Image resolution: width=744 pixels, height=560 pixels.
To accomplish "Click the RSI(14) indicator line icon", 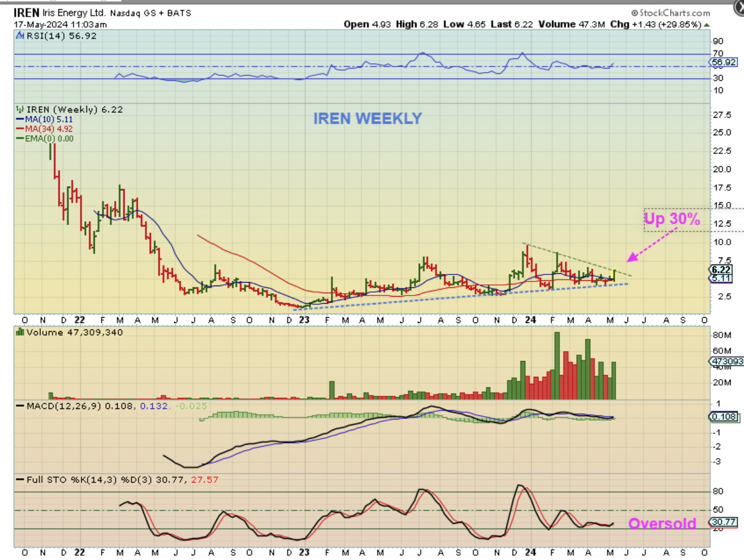I will [x=20, y=36].
